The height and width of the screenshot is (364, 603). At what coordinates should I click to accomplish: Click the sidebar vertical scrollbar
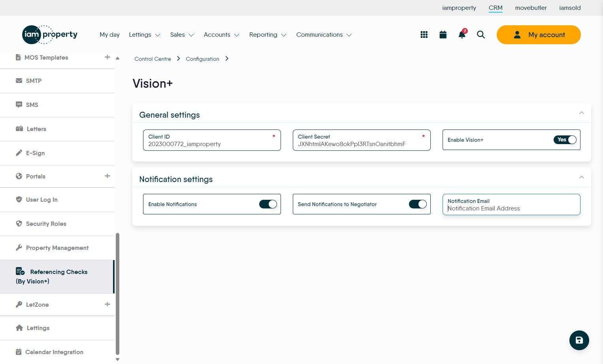[x=117, y=294]
